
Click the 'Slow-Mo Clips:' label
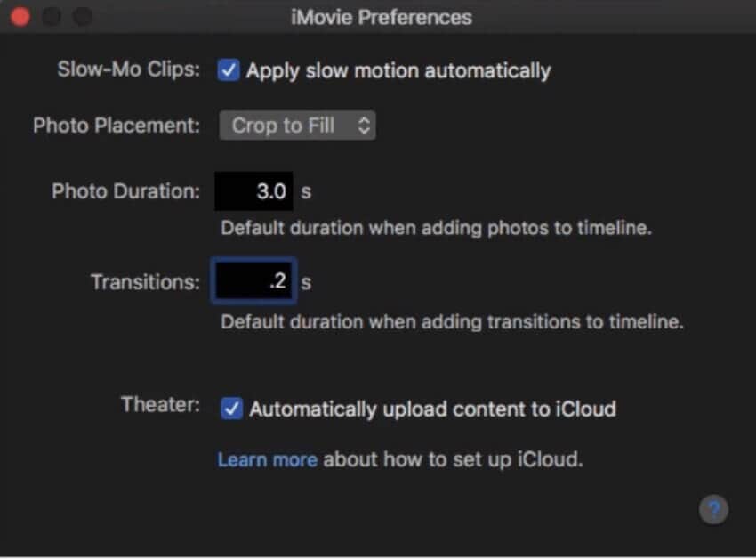[x=129, y=70]
